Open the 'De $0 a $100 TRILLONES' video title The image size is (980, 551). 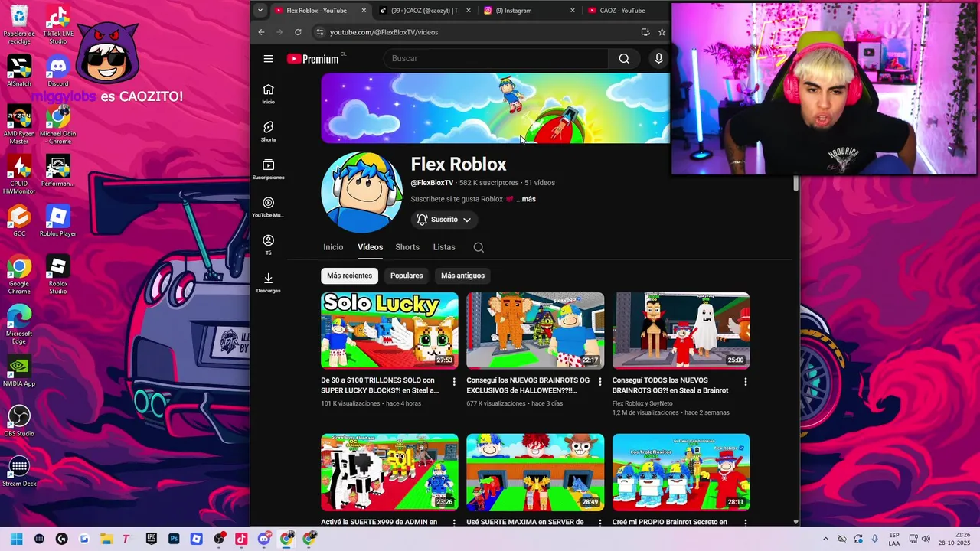point(380,385)
